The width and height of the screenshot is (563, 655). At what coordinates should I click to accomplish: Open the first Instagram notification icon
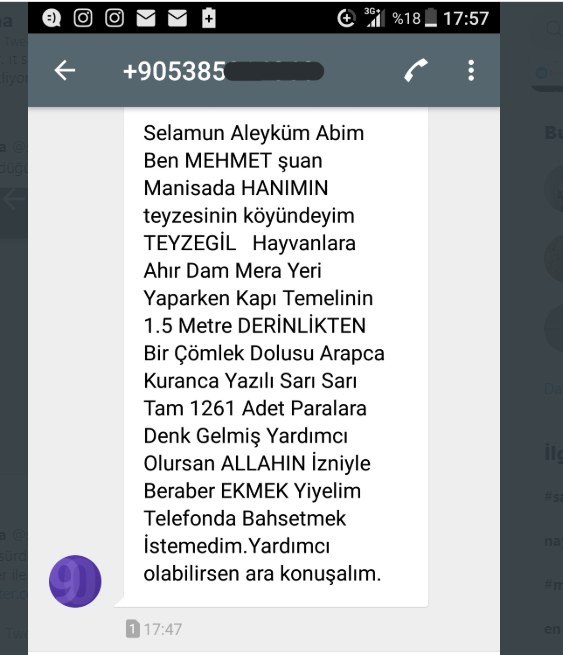coord(83,18)
